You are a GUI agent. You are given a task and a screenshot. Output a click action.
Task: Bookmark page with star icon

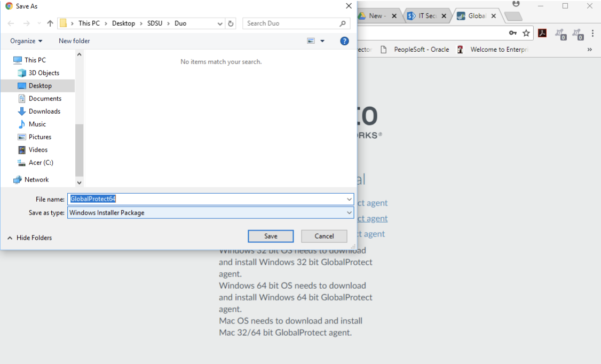pyautogui.click(x=526, y=33)
